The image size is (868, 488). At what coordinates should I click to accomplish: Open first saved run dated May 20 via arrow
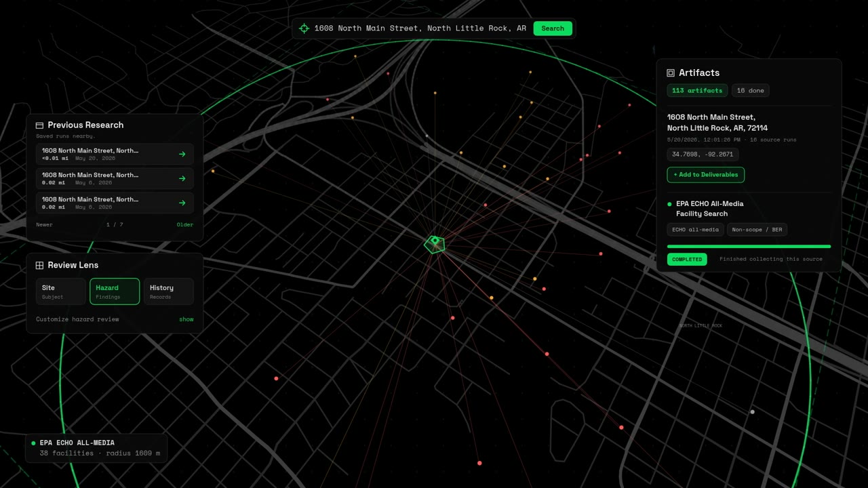(182, 155)
